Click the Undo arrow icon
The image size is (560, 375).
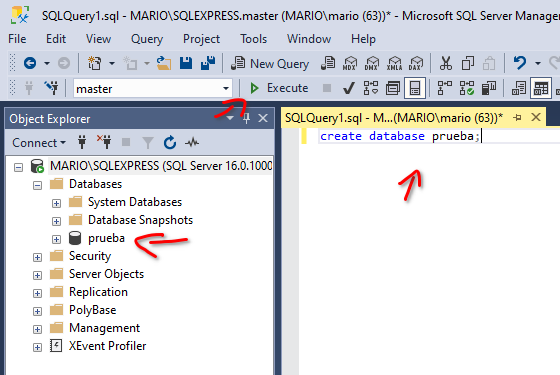click(520, 63)
